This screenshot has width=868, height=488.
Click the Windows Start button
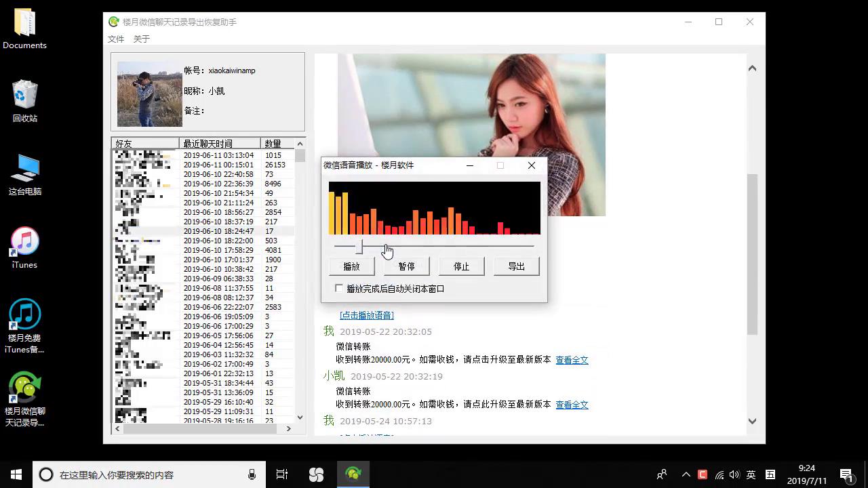(16, 474)
